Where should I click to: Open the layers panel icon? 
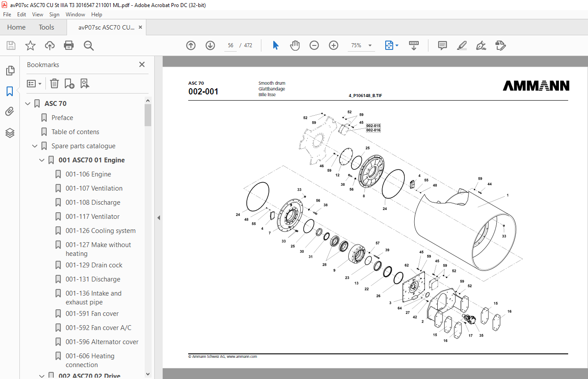click(x=10, y=133)
